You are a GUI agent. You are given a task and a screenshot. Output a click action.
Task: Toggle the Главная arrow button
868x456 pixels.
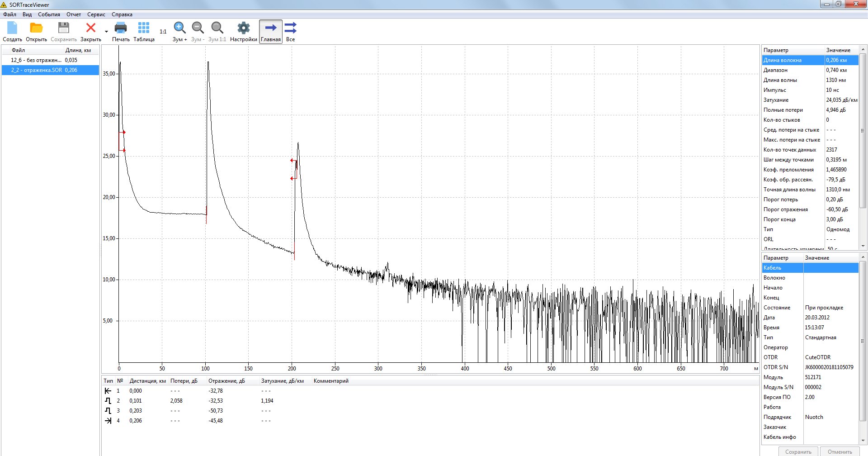click(x=271, y=31)
